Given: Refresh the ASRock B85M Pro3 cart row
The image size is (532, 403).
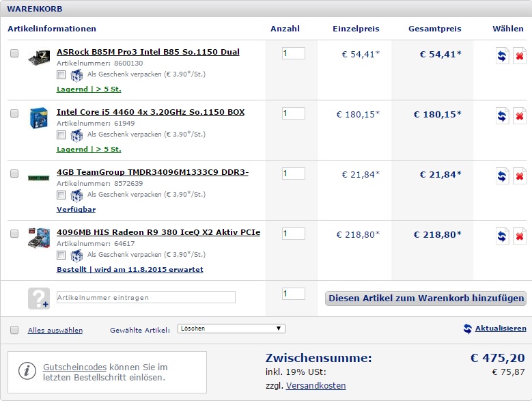Looking at the screenshot, I should pyautogui.click(x=502, y=55).
